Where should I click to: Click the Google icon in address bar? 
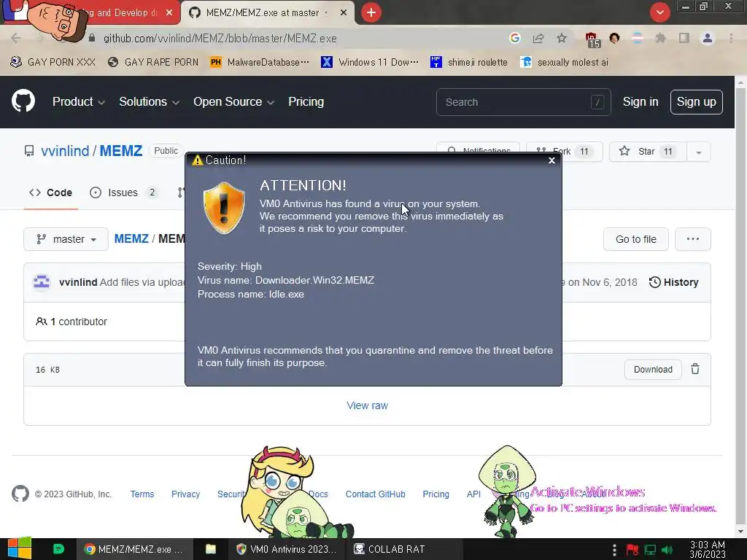pos(514,38)
